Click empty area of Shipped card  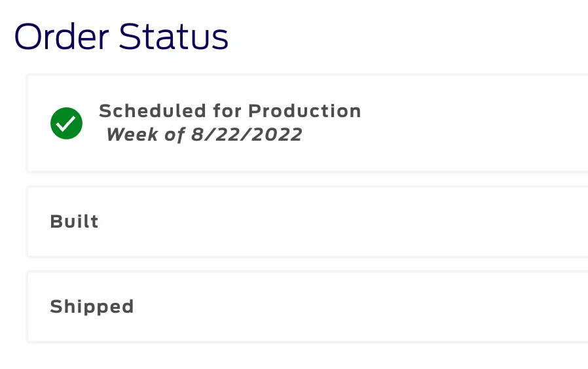tap(356, 307)
